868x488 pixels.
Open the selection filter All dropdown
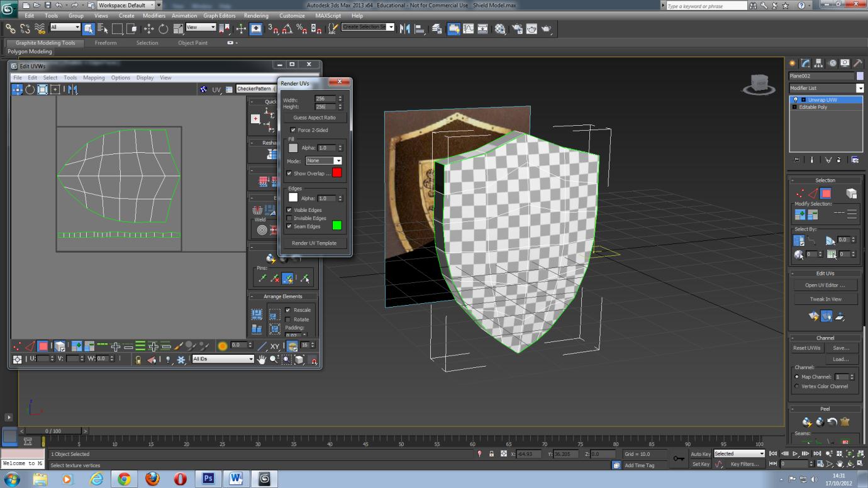pos(65,28)
